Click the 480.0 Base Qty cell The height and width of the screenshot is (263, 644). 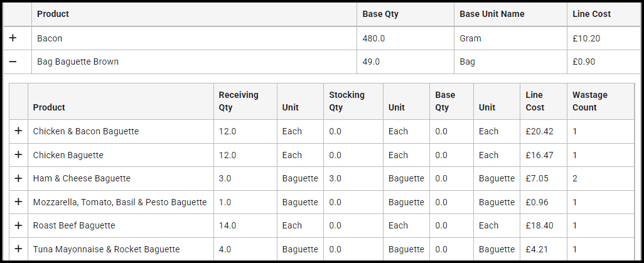(373, 38)
